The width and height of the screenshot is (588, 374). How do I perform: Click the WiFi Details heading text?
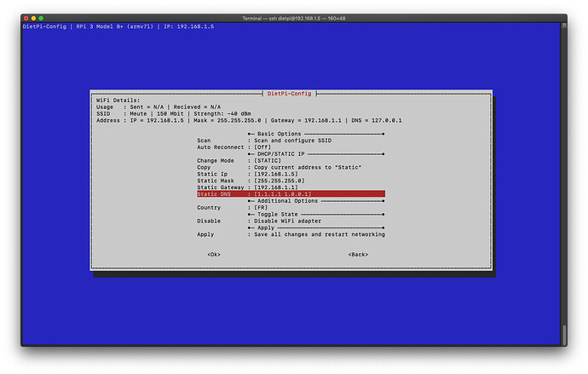coord(118,101)
